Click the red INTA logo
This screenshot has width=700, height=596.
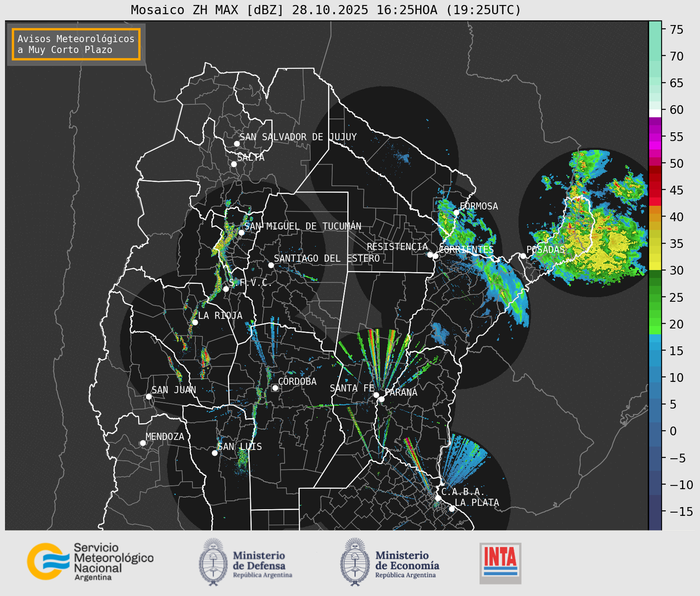(x=500, y=563)
